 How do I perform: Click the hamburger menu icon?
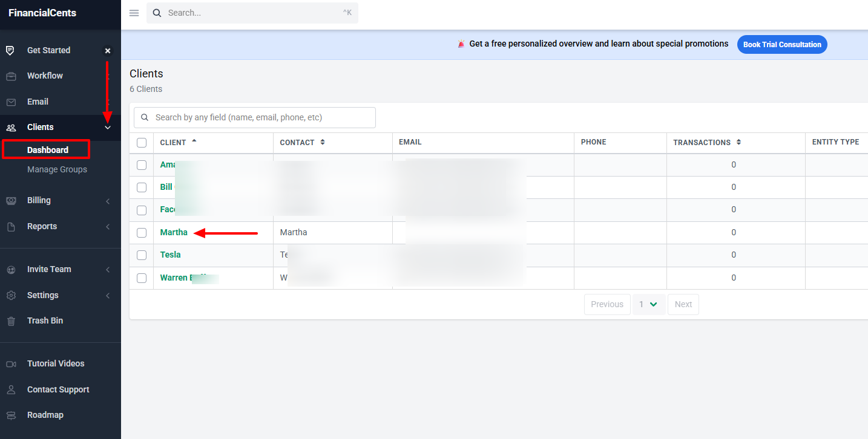[134, 13]
